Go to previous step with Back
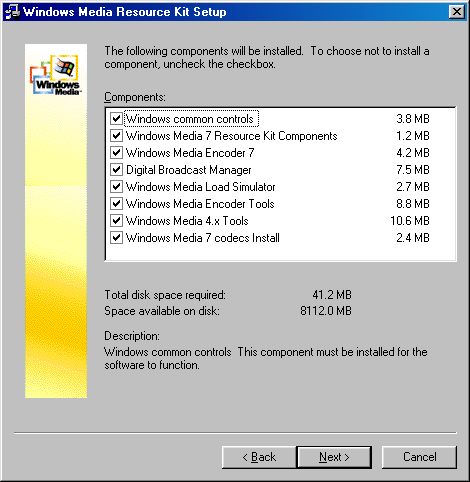Screen dimensions: 470x482 point(259,457)
